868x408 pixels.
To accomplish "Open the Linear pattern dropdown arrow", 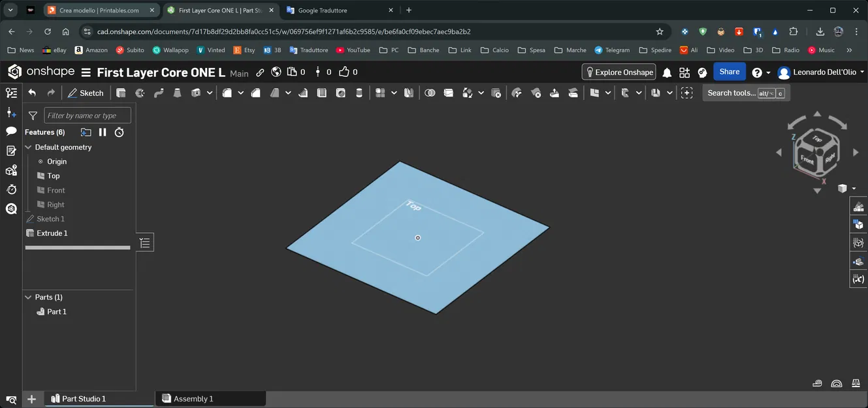I will 394,93.
